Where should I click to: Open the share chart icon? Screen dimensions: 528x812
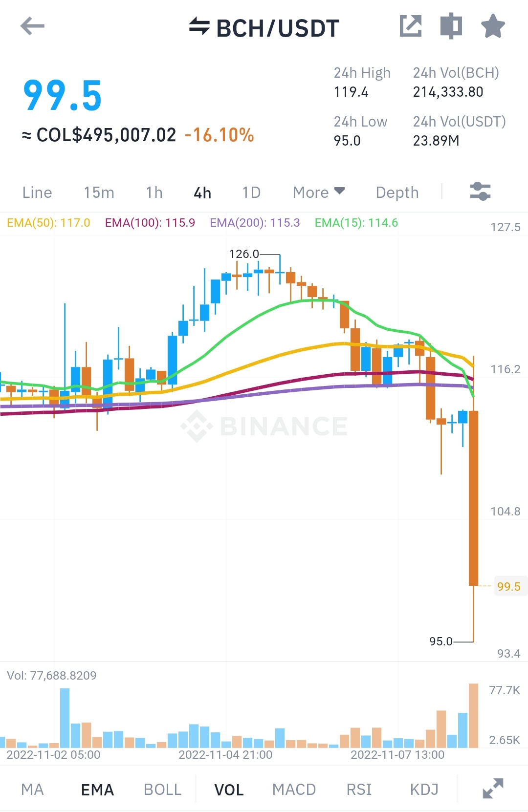click(x=411, y=26)
